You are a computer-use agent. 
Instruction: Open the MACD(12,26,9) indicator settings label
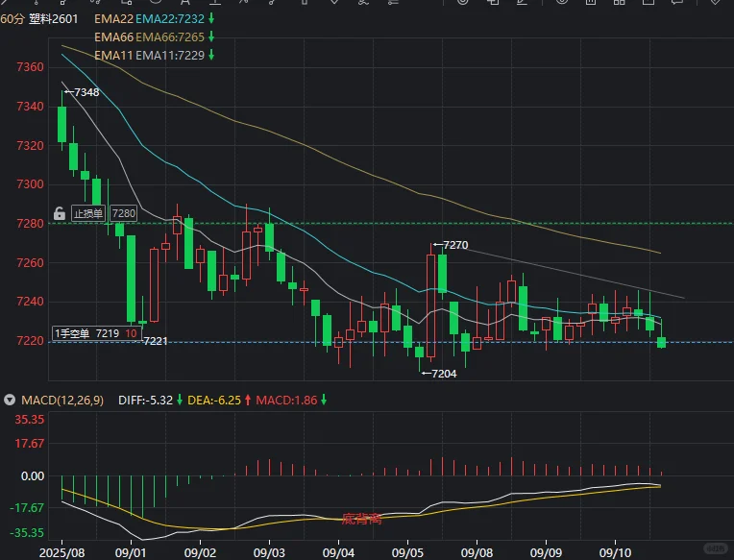point(62,401)
